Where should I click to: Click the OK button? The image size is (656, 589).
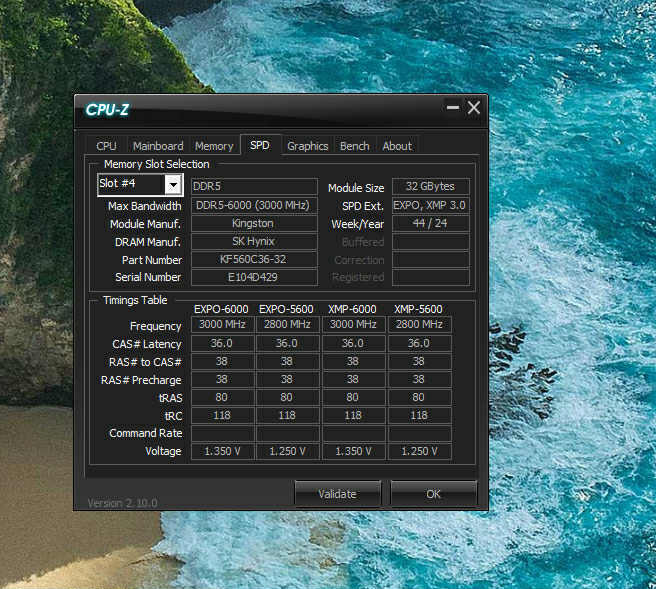433,494
